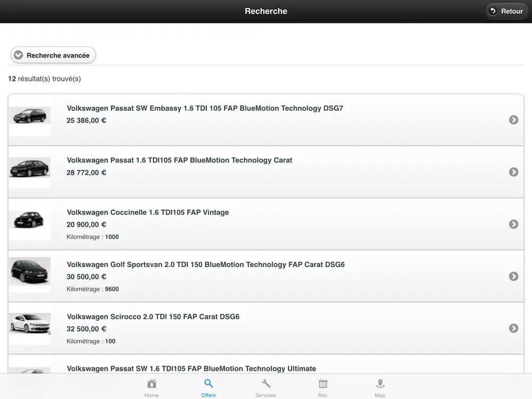
Task: Click arrow icon for Scirocco row
Action: pyautogui.click(x=513, y=328)
